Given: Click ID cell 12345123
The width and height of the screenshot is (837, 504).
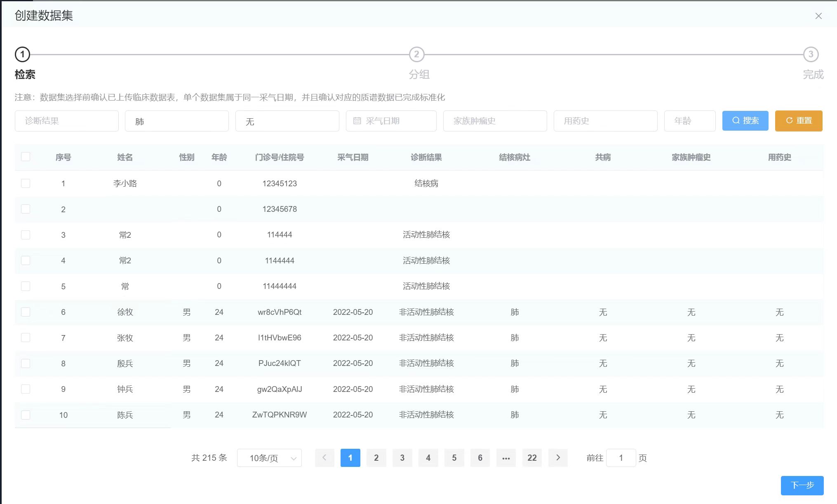Looking at the screenshot, I should coord(280,183).
